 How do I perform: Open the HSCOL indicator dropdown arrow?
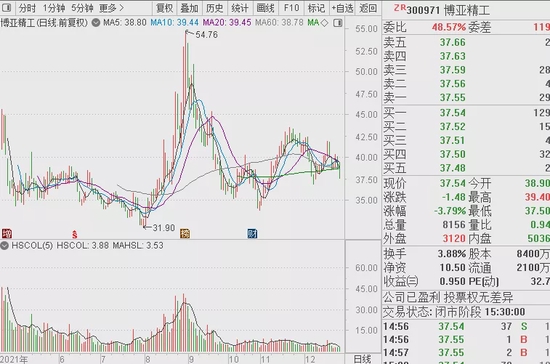pyautogui.click(x=4, y=245)
